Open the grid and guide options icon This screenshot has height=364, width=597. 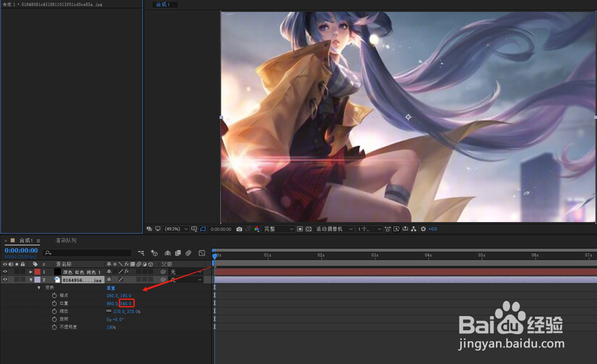[194, 229]
